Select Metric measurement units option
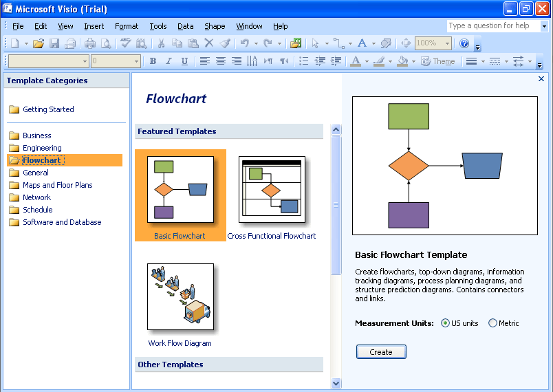 click(492, 323)
